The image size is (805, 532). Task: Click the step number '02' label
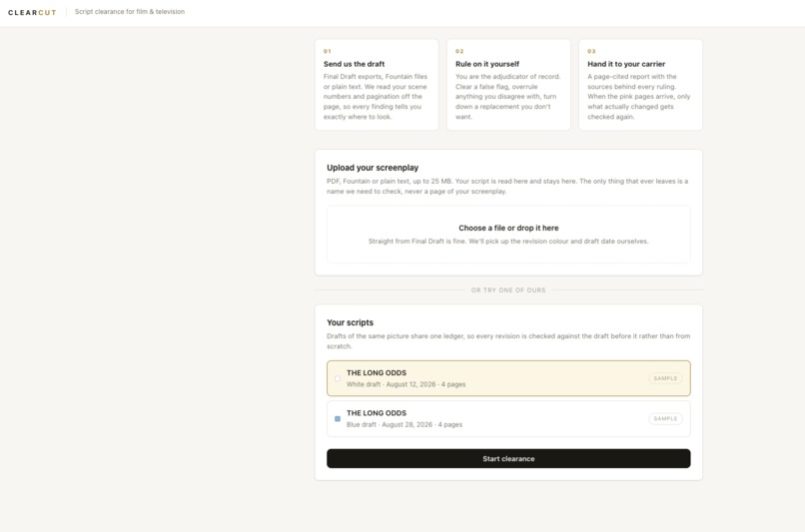459,51
